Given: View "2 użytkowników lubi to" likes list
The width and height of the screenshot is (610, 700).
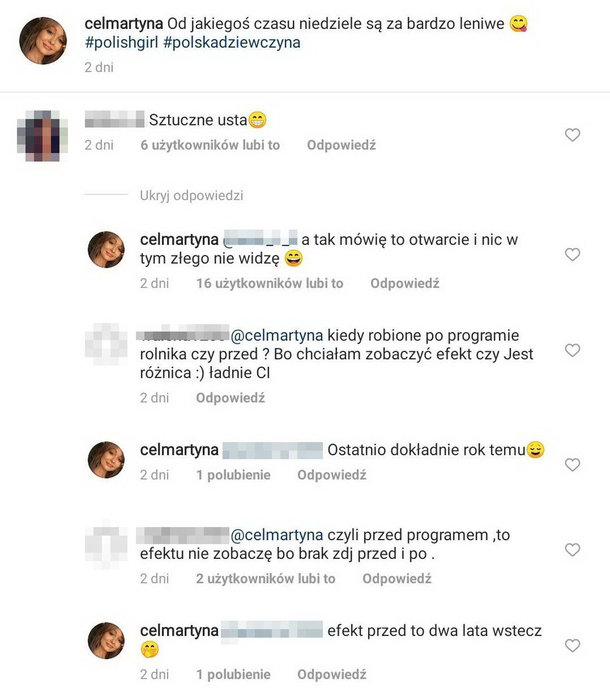Looking at the screenshot, I should click(x=266, y=579).
